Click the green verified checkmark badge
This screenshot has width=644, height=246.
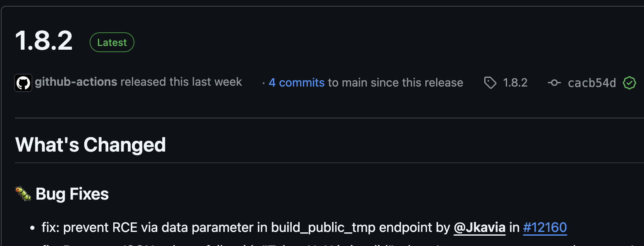coord(629,83)
